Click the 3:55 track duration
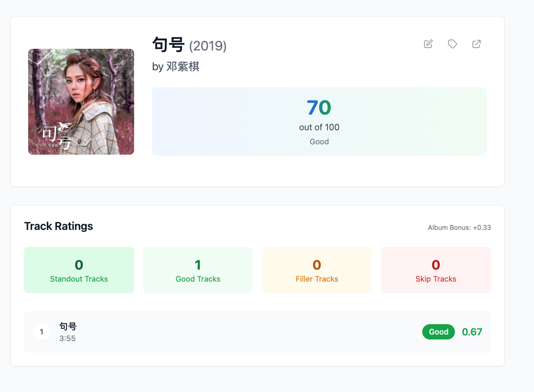This screenshot has height=392, width=534. (67, 338)
